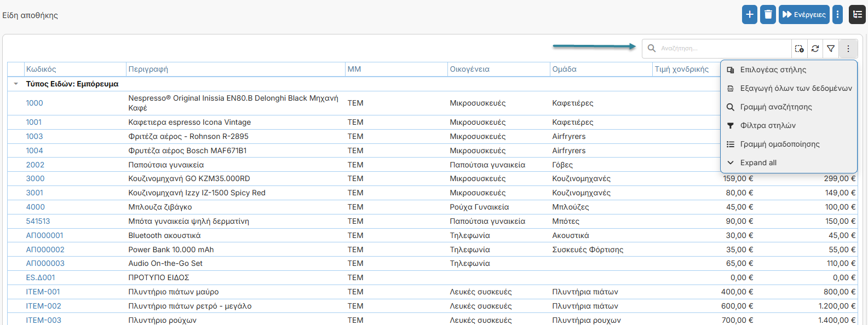Screen dimensions: 868x325
Task: Click the column filters funnel icon in menu
Action: click(x=730, y=125)
